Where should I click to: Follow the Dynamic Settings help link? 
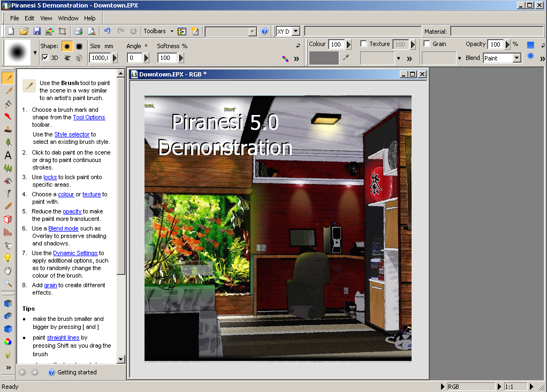pos(75,253)
